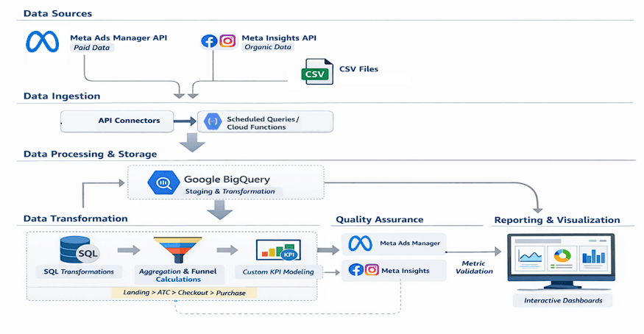644x334 pixels.
Task: Click the aggregation funnel icon
Action: coord(177,249)
